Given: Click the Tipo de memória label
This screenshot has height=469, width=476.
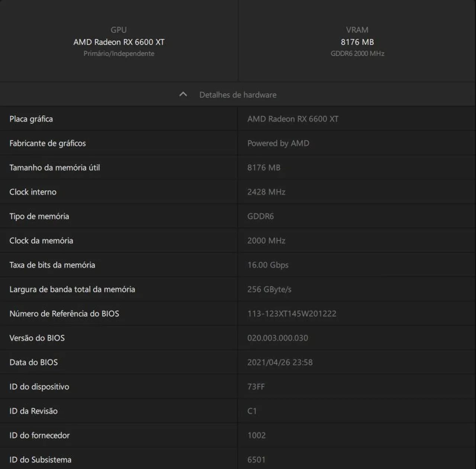Looking at the screenshot, I should point(39,216).
